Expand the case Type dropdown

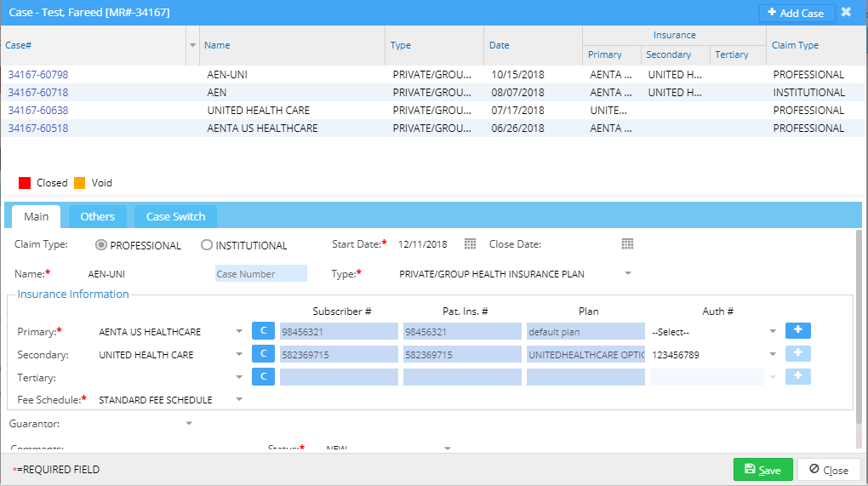tap(628, 274)
